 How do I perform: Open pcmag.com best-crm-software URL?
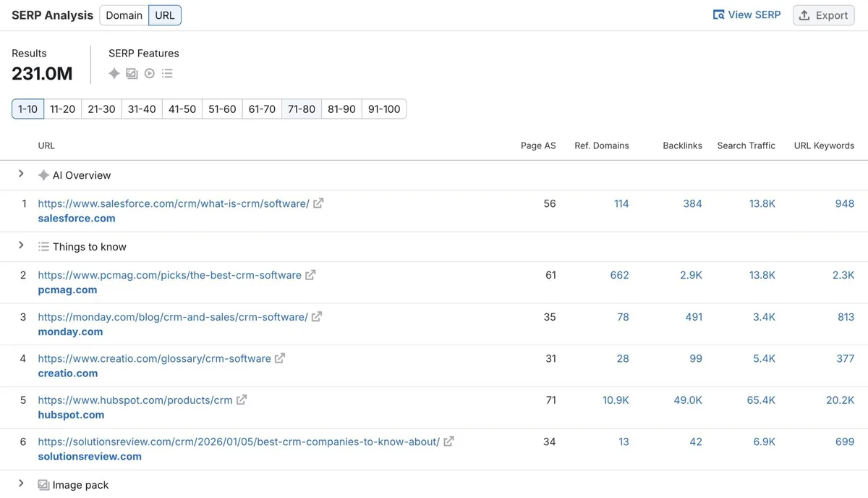point(169,275)
